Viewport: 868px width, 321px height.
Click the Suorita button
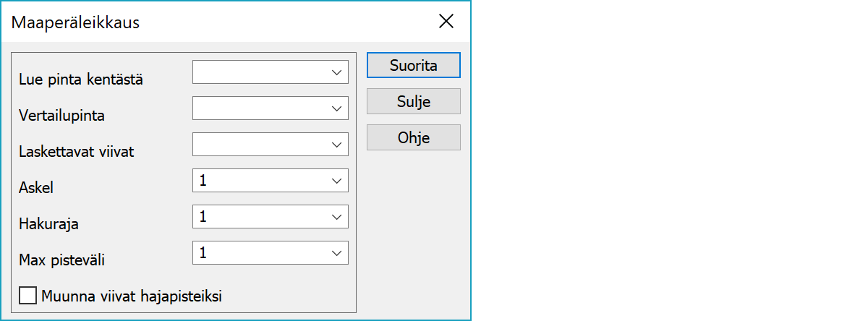[413, 65]
